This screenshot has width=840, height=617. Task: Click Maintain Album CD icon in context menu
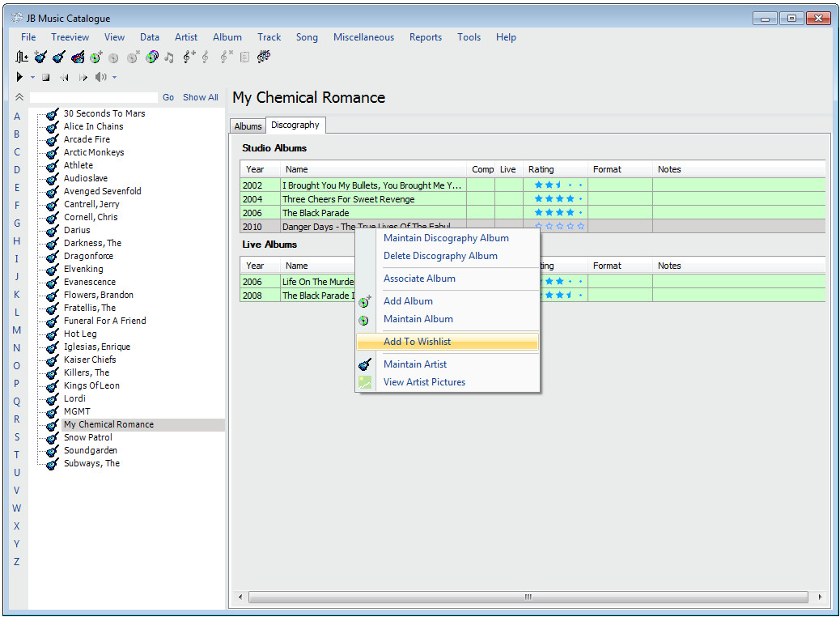(363, 320)
